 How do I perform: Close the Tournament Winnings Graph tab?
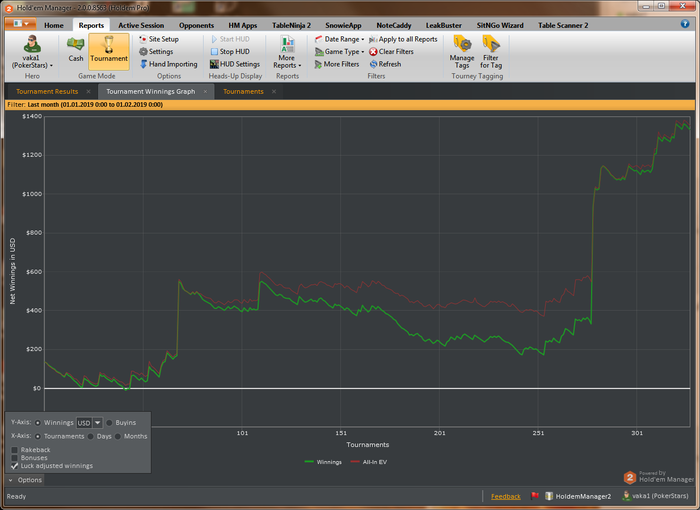(205, 91)
